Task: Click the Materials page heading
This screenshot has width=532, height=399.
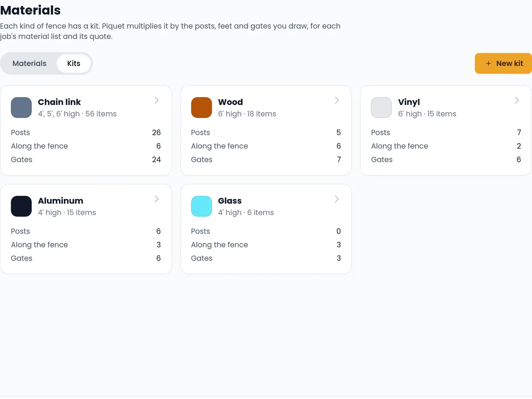Action: click(30, 10)
